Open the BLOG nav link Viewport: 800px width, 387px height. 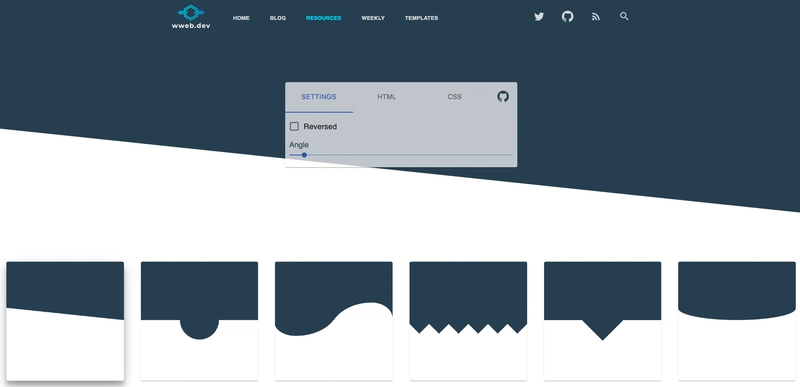[x=278, y=18]
